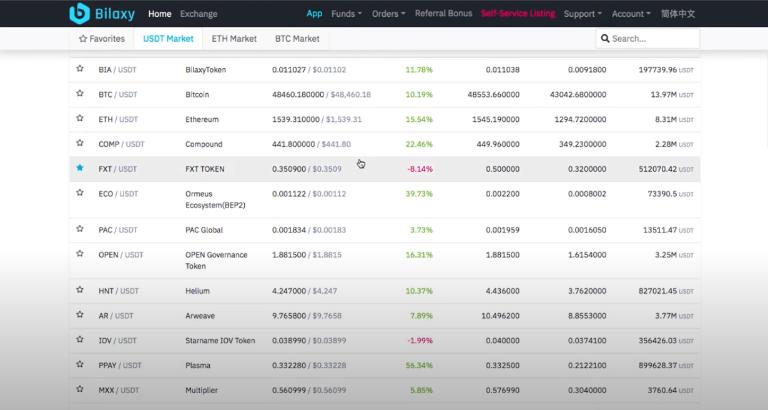
Task: Switch to the ETH Market tab
Action: [x=234, y=38]
